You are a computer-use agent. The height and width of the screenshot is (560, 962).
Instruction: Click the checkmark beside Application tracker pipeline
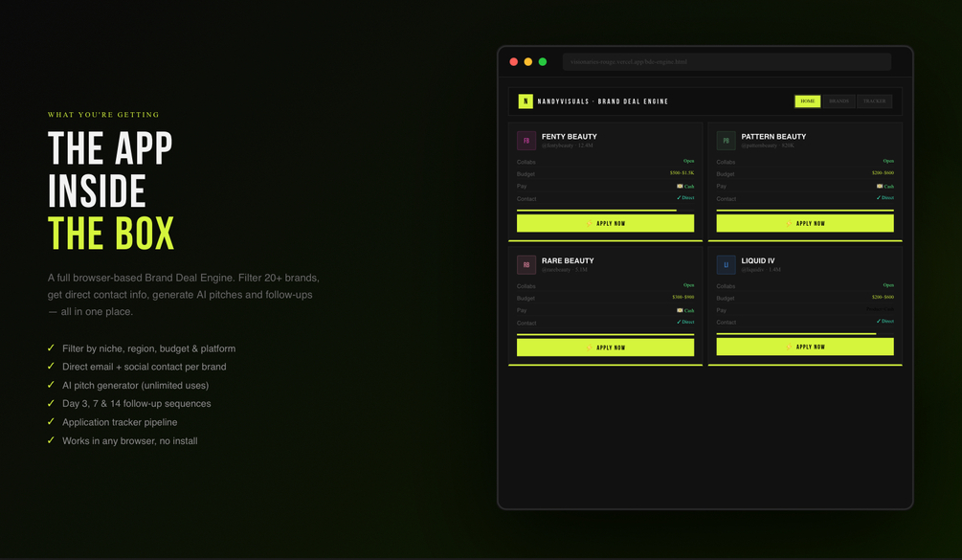(x=51, y=421)
